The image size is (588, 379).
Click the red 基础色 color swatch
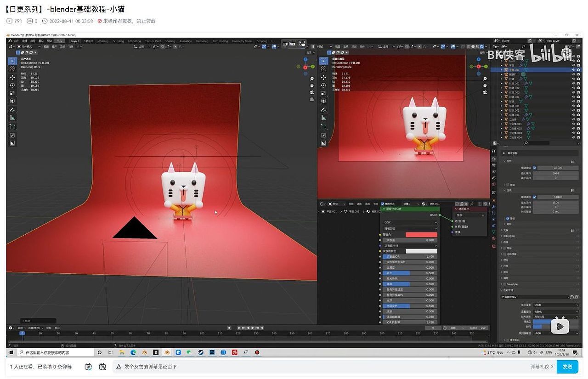pos(422,234)
